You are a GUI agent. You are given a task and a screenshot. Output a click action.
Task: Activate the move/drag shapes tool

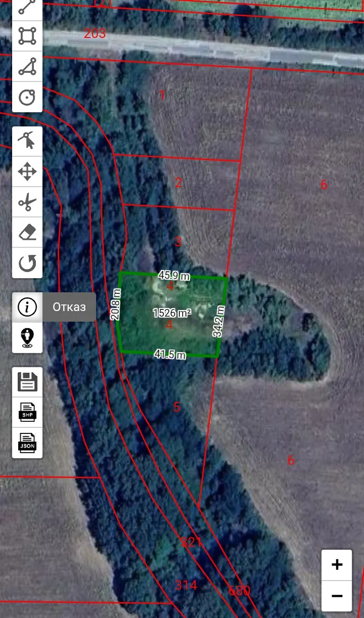pos(27,171)
